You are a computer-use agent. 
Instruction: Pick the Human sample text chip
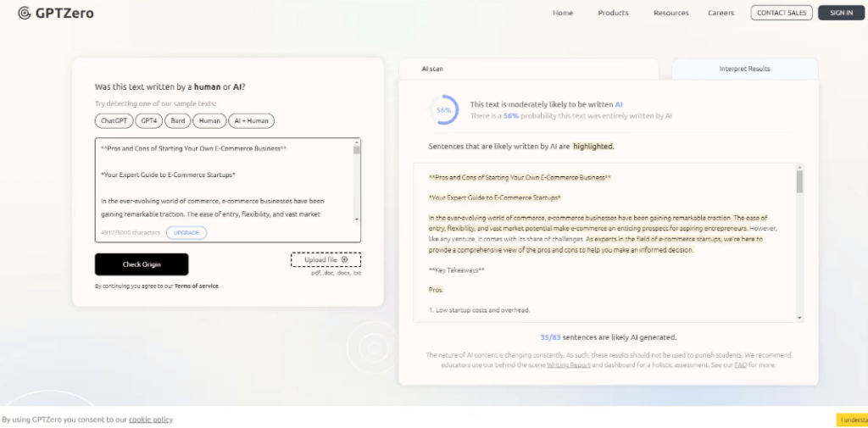[209, 121]
